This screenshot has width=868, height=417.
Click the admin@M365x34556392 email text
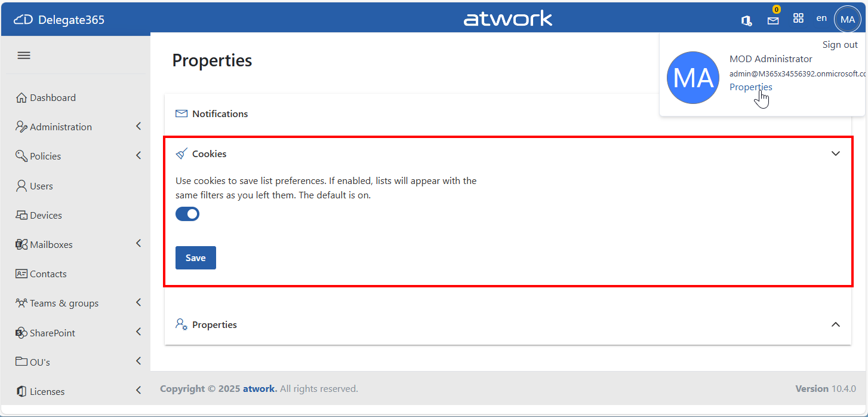point(797,73)
